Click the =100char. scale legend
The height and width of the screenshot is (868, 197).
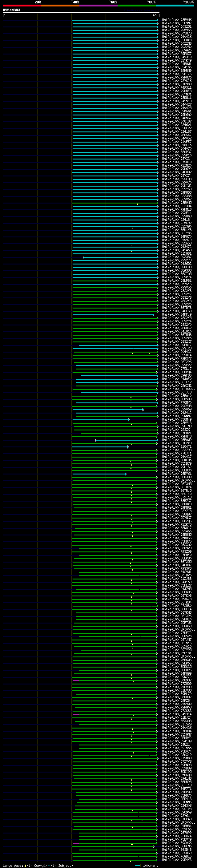[147, 866]
